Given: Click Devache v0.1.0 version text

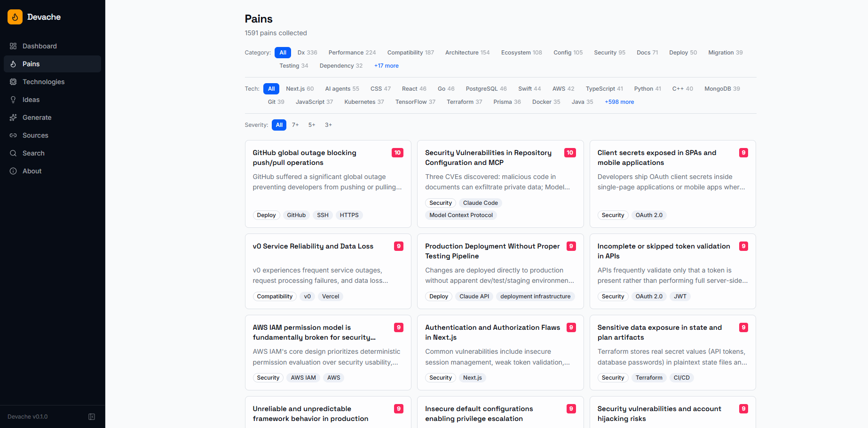Looking at the screenshot, I should coord(28,417).
